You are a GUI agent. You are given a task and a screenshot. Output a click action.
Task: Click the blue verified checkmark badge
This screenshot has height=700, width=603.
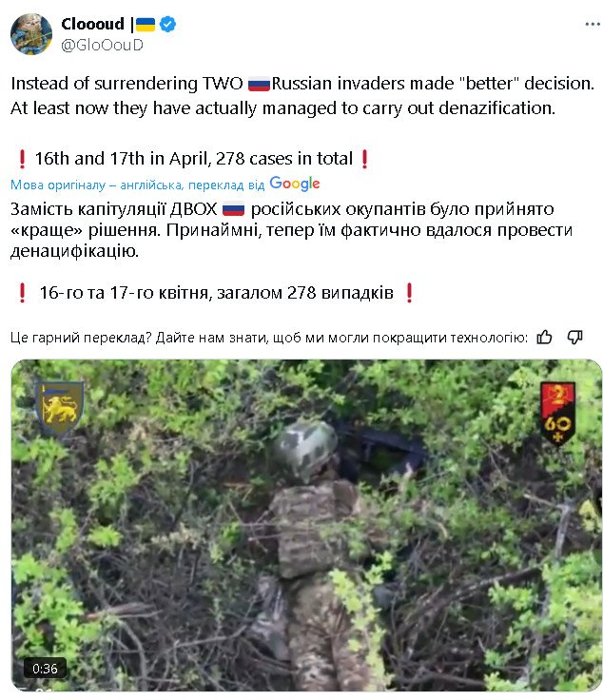167,24
